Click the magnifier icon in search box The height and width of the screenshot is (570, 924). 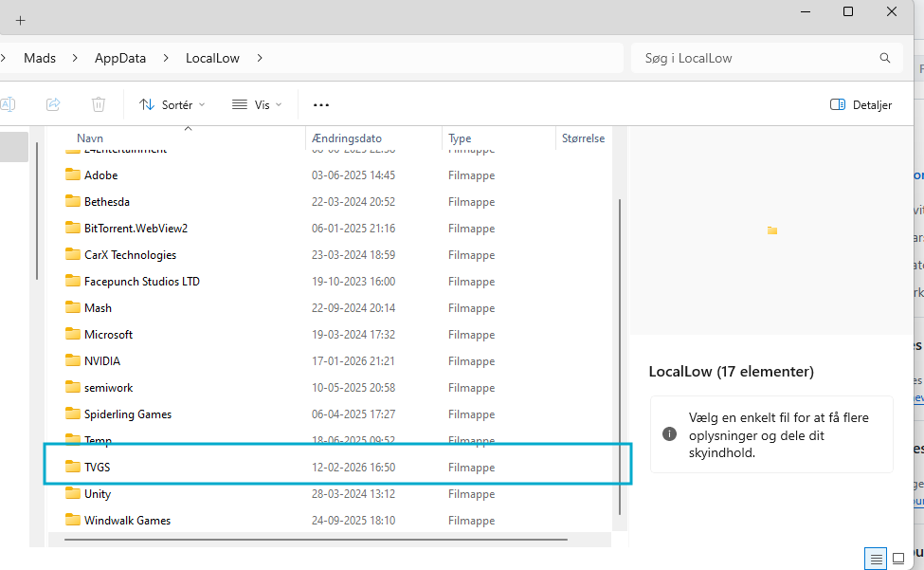(x=885, y=58)
